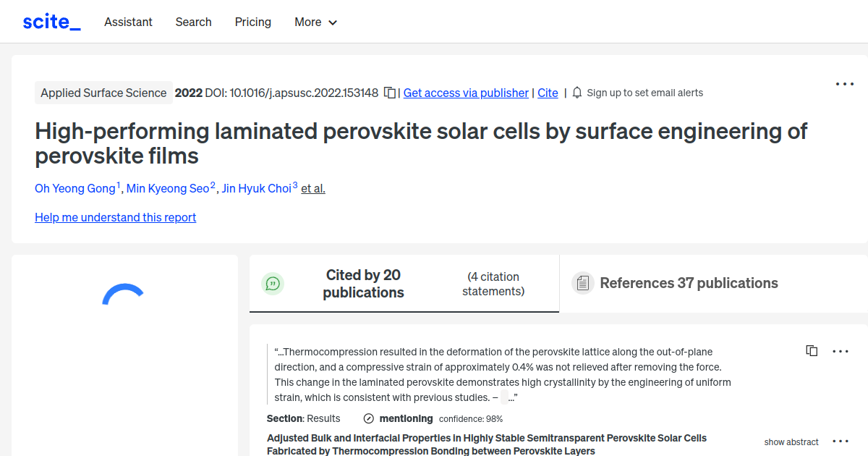Click the scite logo
The width and height of the screenshot is (868, 456).
pyautogui.click(x=51, y=21)
